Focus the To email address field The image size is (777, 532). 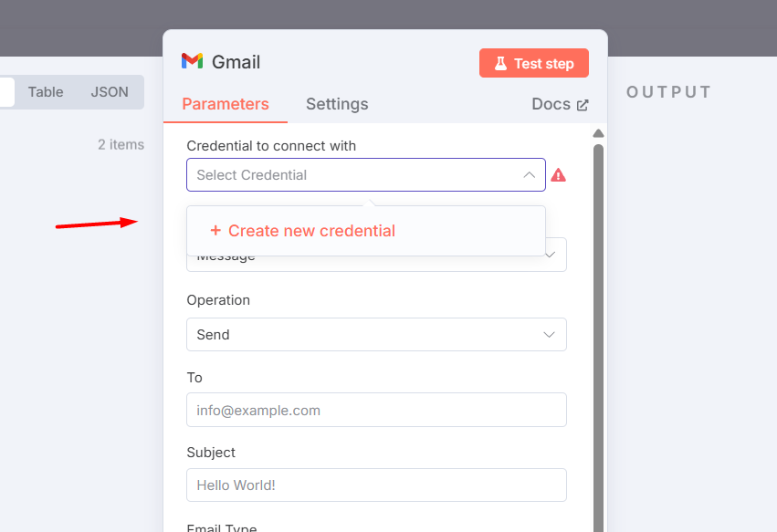tap(376, 410)
